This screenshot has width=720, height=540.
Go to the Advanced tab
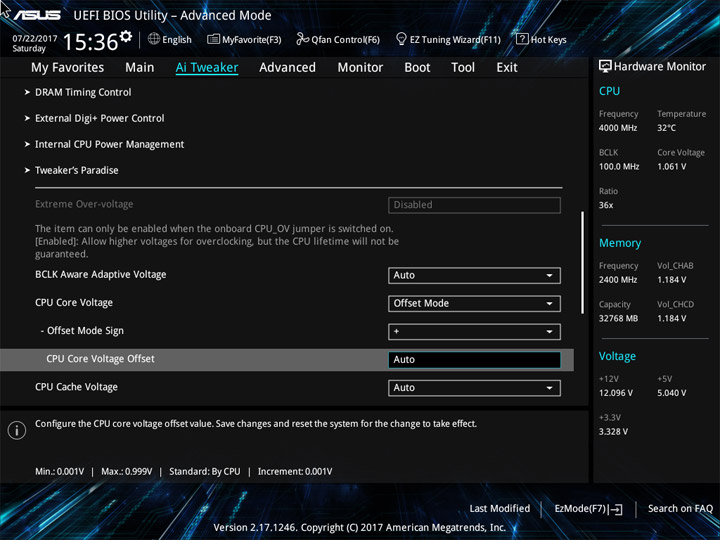click(x=287, y=68)
